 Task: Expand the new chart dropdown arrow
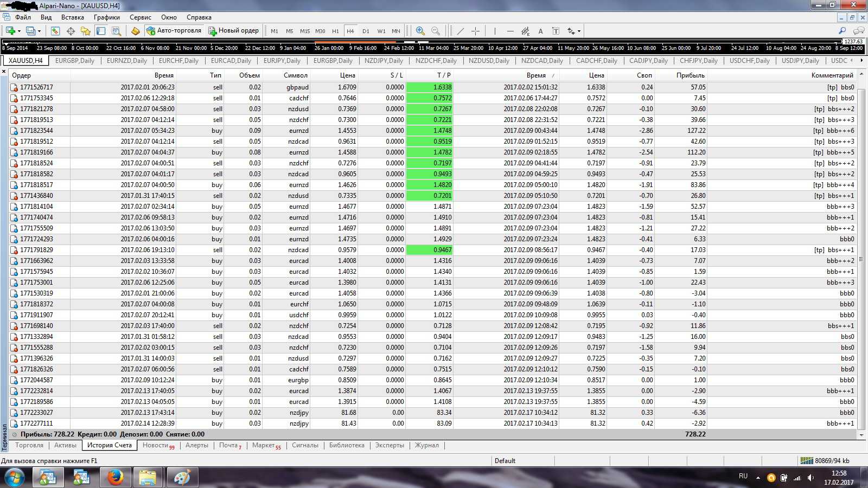pos(20,31)
